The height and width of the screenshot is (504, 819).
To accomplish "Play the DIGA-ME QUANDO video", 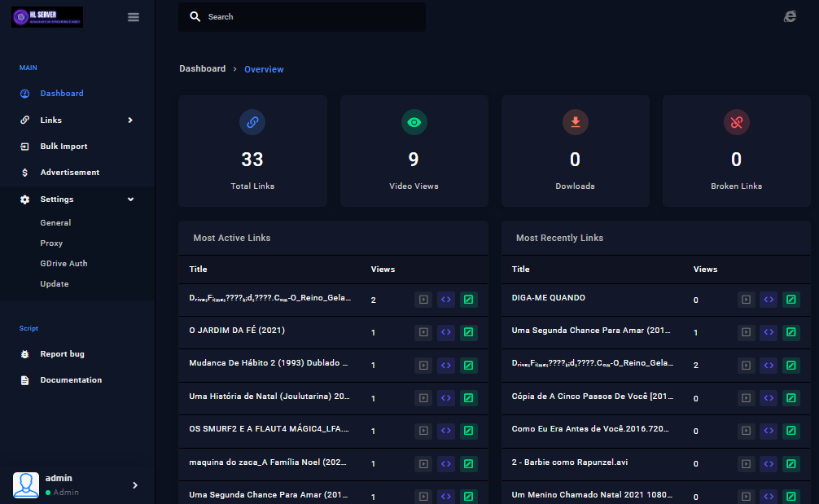I will [746, 300].
